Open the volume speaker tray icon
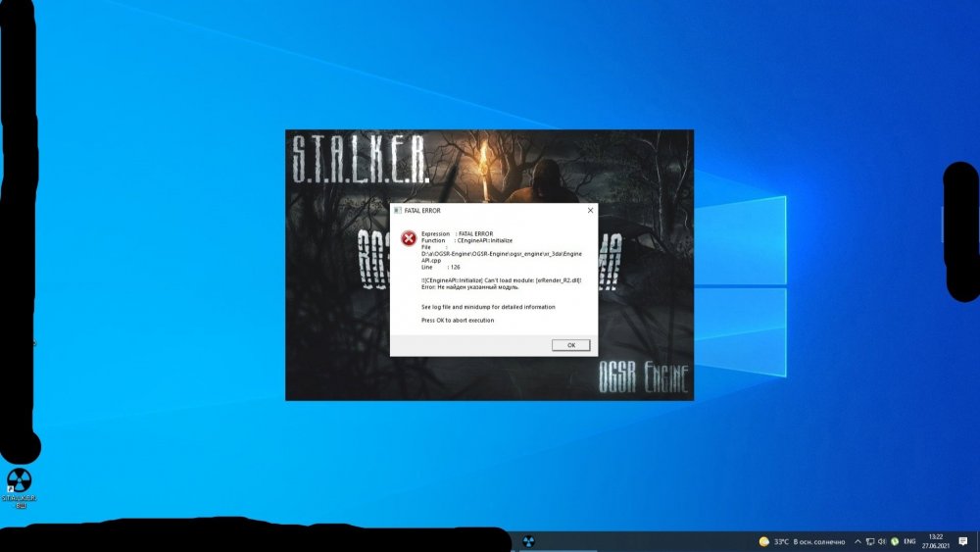Image resolution: width=980 pixels, height=552 pixels. tap(882, 541)
